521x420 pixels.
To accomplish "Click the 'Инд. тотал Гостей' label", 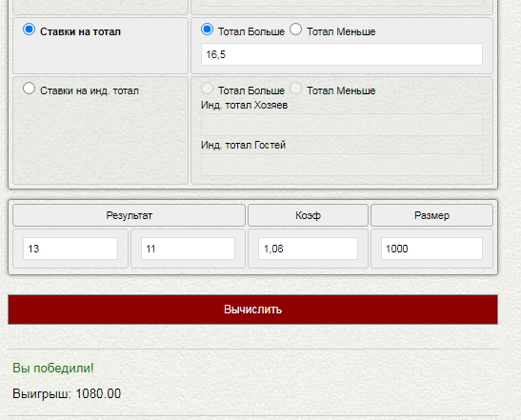I will (243, 145).
